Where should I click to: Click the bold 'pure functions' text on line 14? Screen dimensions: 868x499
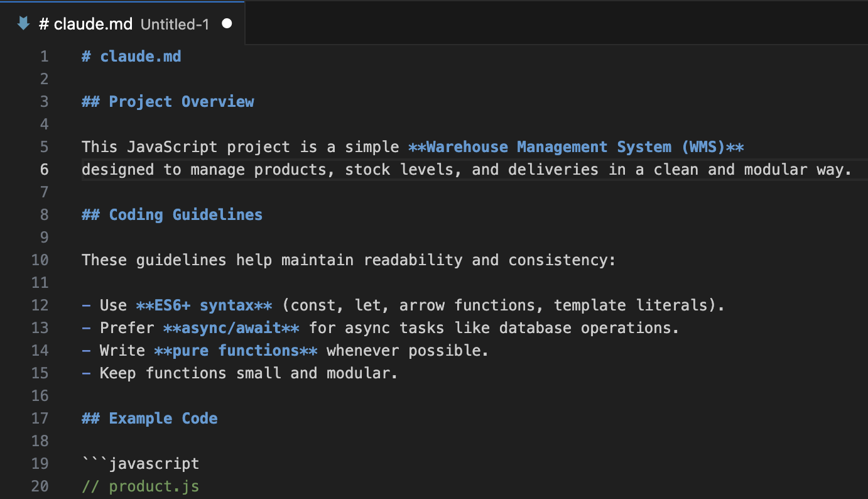pos(236,350)
